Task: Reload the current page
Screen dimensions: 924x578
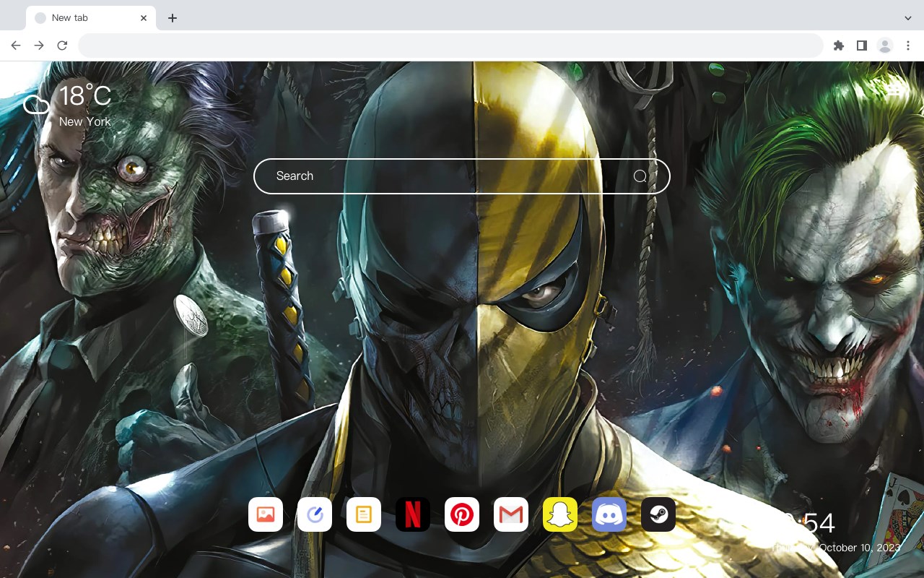Action: 62,46
